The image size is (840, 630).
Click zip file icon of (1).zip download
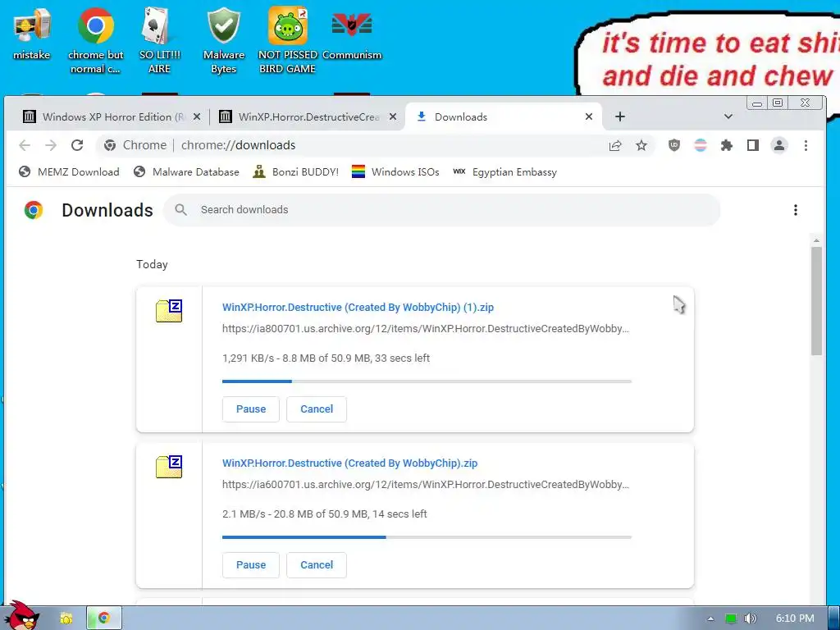tap(169, 311)
